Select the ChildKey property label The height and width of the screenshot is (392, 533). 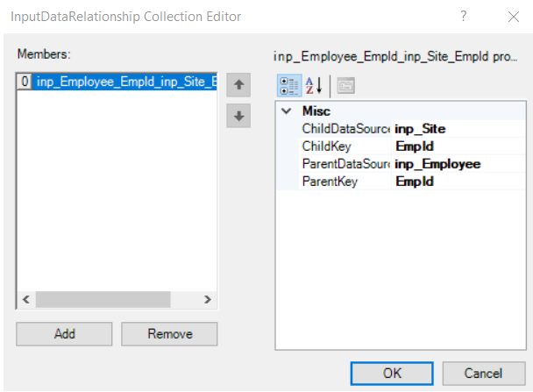pos(327,146)
